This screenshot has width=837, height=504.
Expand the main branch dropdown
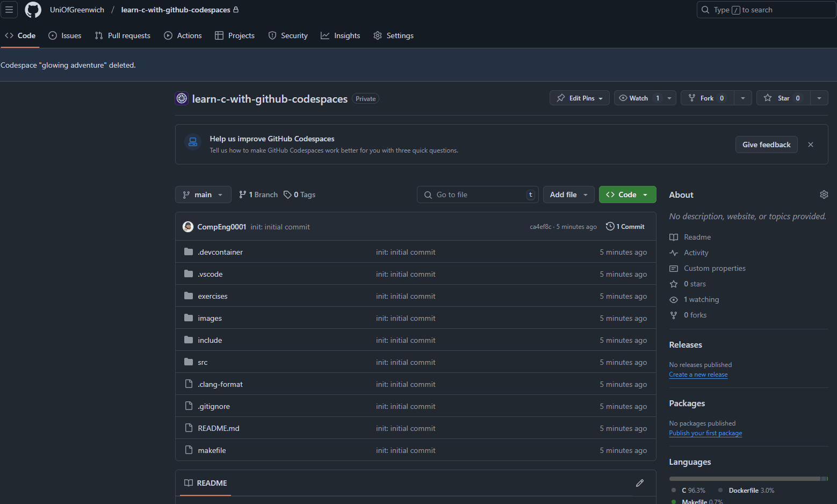point(203,195)
